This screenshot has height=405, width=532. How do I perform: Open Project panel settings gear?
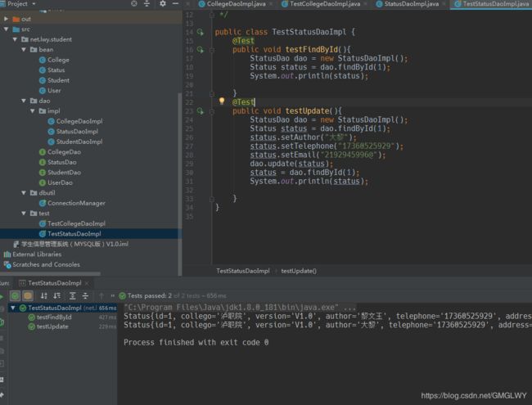(x=163, y=3)
